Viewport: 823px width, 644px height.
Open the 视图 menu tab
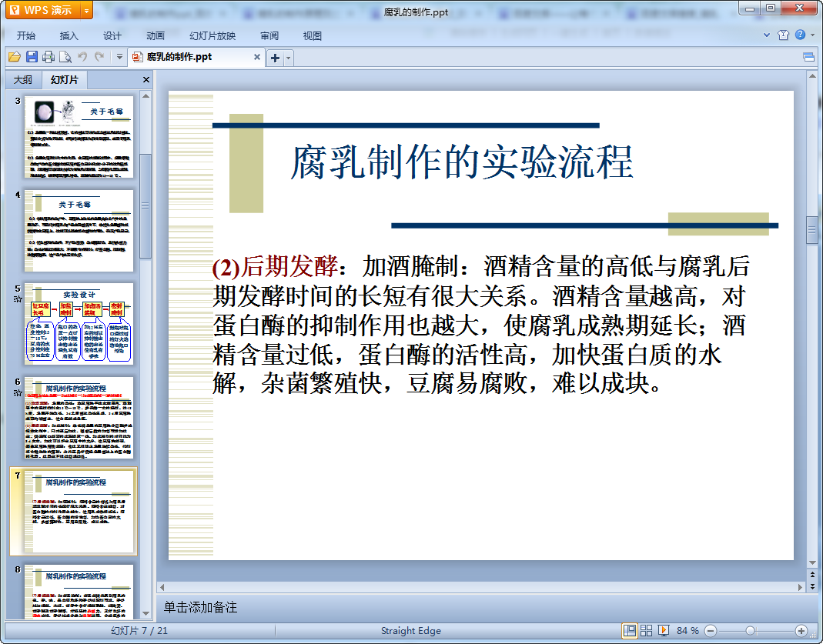pyautogui.click(x=313, y=35)
